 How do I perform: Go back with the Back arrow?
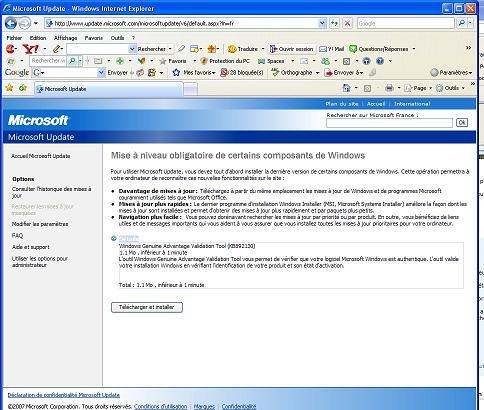tap(11, 23)
